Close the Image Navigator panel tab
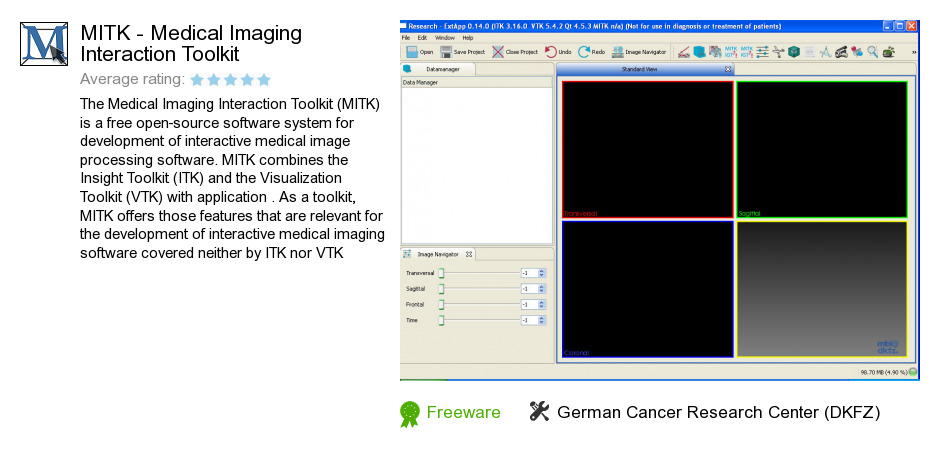This screenshot has height=458, width=940. (x=469, y=254)
